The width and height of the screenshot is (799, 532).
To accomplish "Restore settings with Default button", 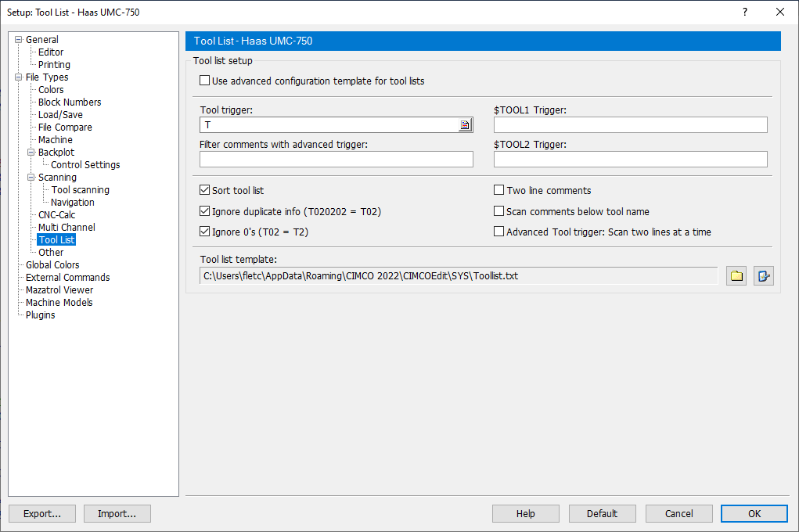I will point(603,514).
